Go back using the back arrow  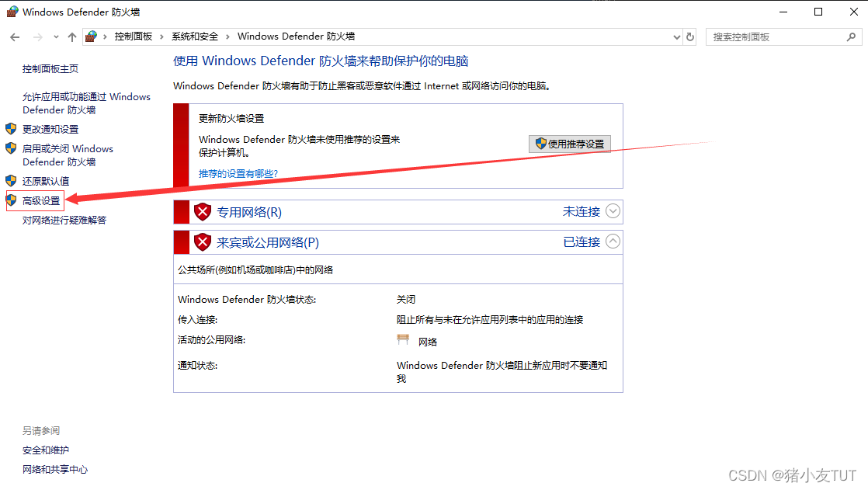[x=15, y=37]
